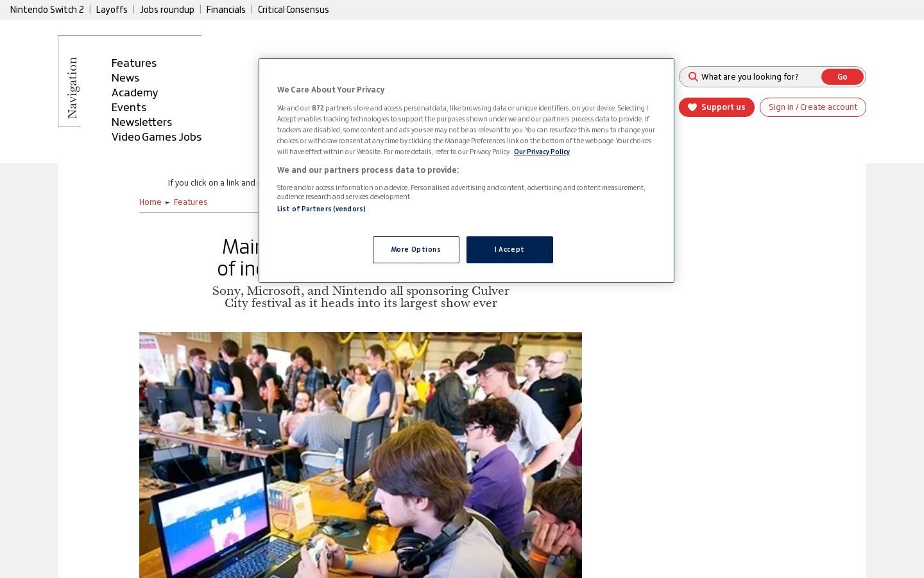Screen dimensions: 924x578
Task: Open More Options in privacy dialog
Action: coord(416,250)
